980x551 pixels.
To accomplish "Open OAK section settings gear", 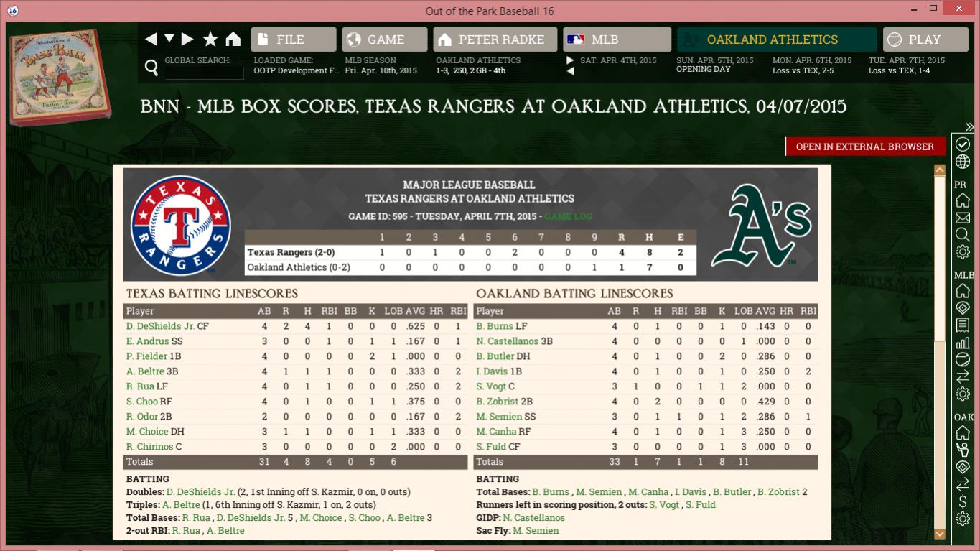I will pyautogui.click(x=963, y=519).
